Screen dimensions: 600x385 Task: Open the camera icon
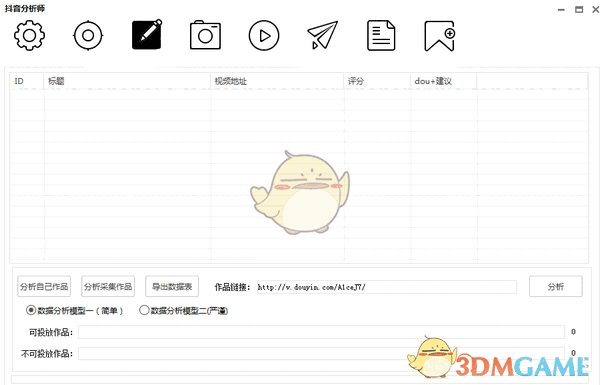click(x=205, y=35)
